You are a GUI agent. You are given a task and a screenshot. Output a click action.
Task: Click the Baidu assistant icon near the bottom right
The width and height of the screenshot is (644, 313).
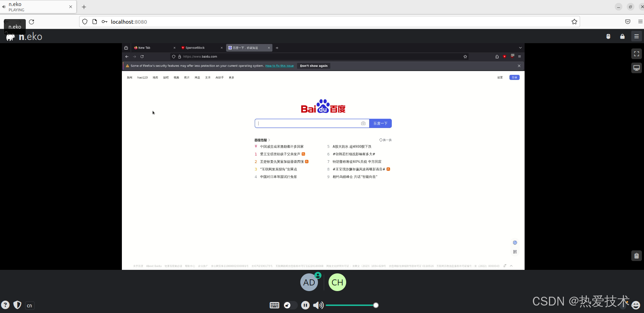515,243
